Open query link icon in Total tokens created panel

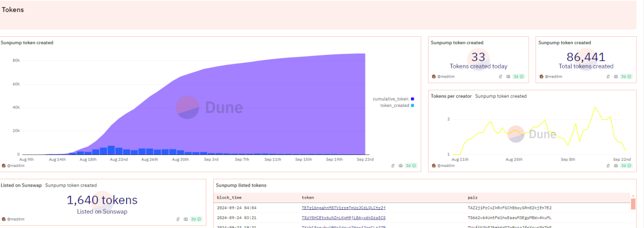point(608,76)
